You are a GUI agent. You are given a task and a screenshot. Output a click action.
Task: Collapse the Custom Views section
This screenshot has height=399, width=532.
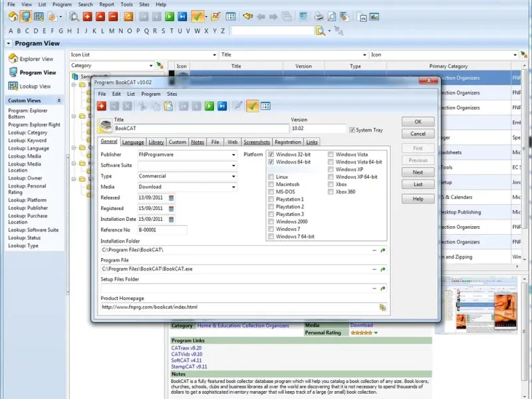point(59,100)
